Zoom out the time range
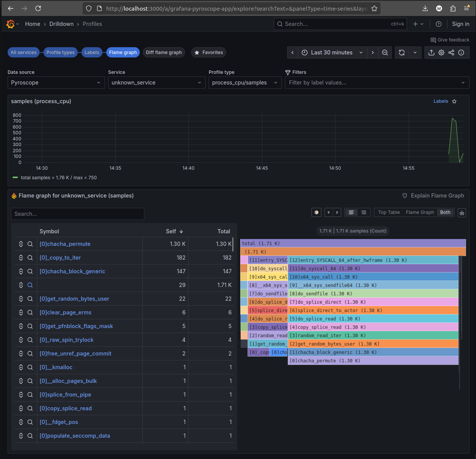This screenshot has width=476, height=459. click(x=385, y=53)
